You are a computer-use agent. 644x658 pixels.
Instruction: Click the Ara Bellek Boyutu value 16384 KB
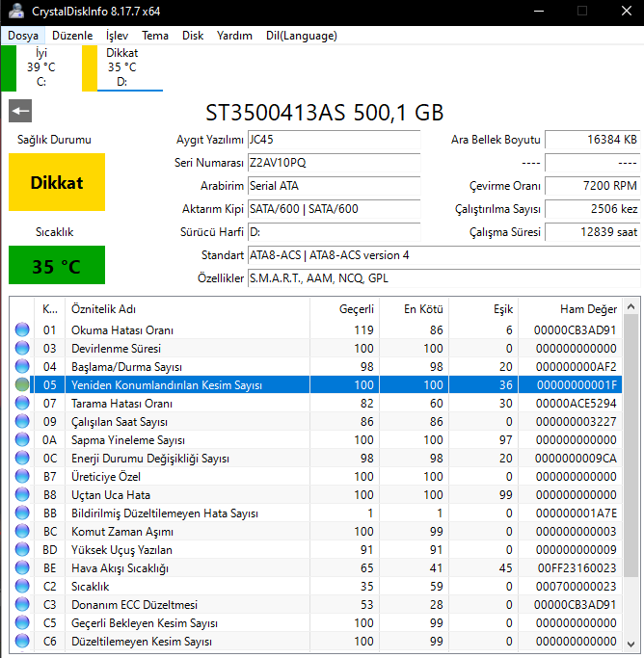coord(592,140)
